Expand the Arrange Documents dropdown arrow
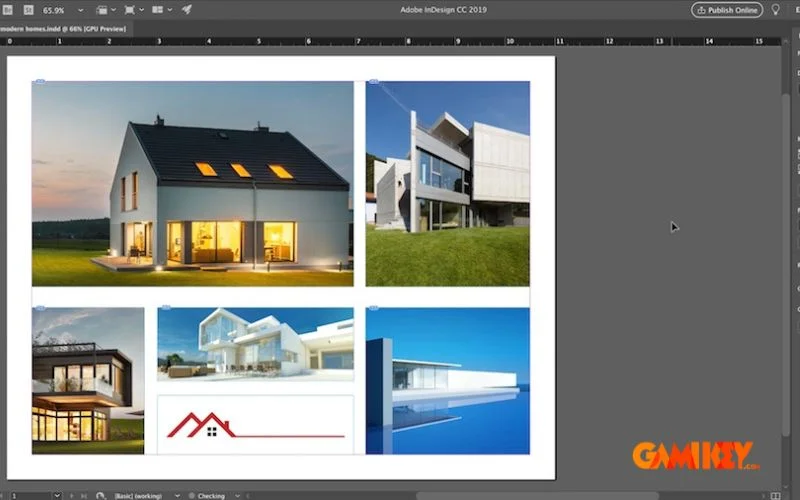 pos(170,10)
